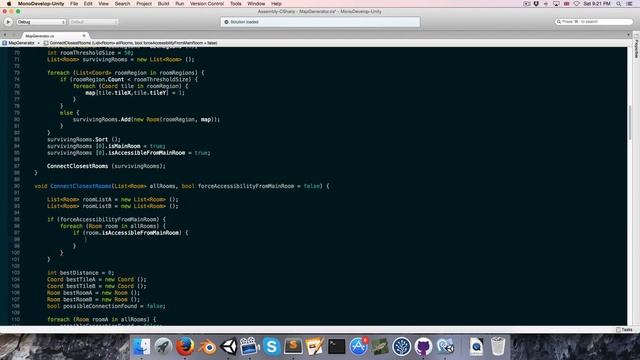Open the Run menu
640x360 pixels.
coord(180,3)
